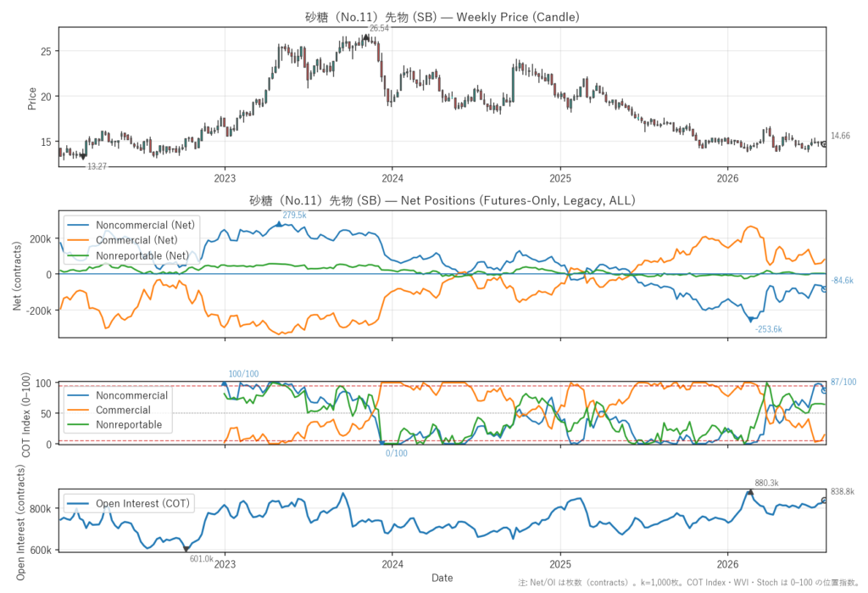Click the 100/100 COT index annotation

(x=243, y=374)
